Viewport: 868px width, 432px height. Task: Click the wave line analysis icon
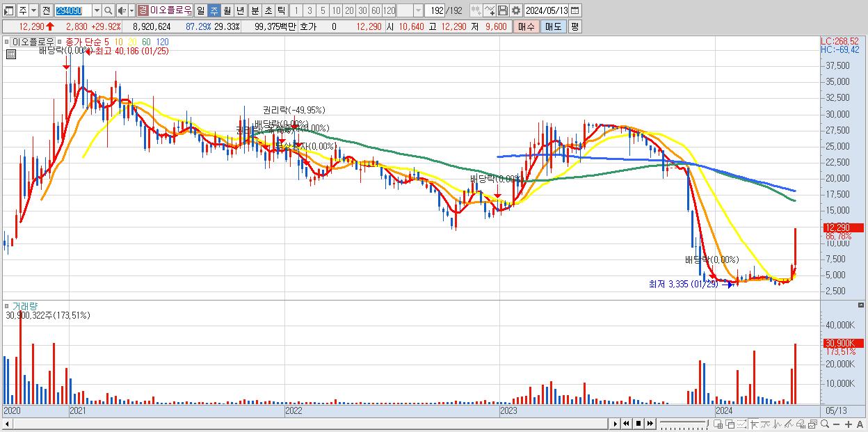click(778, 424)
